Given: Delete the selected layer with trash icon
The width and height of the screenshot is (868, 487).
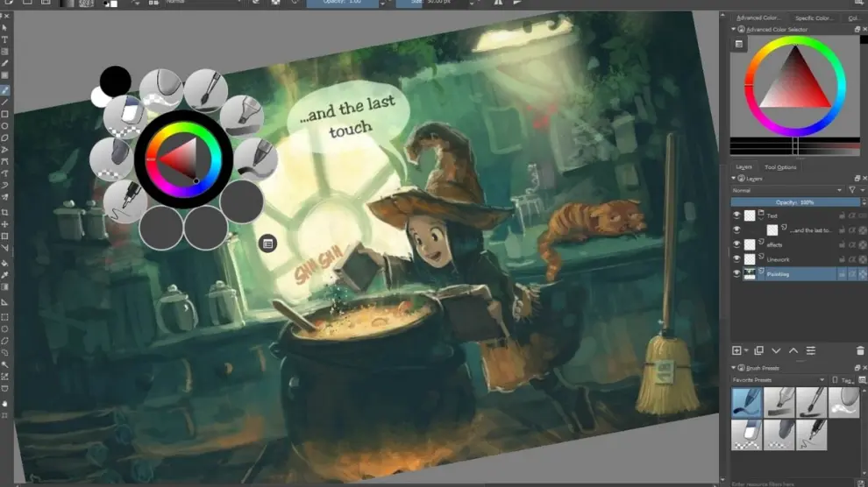Looking at the screenshot, I should click(x=860, y=350).
